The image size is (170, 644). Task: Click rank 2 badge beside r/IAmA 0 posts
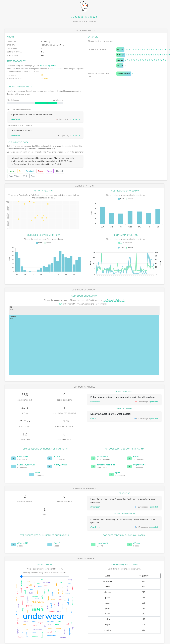click(129, 544)
